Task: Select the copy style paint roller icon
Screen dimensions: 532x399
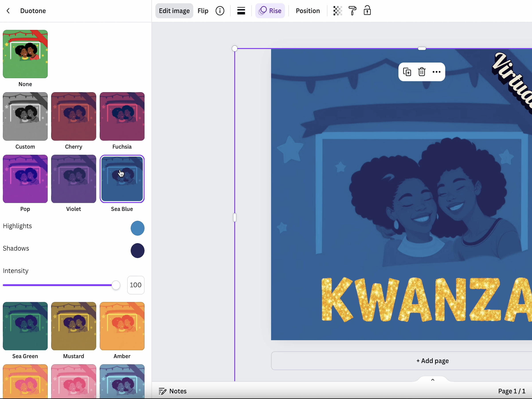Action: [x=352, y=11]
